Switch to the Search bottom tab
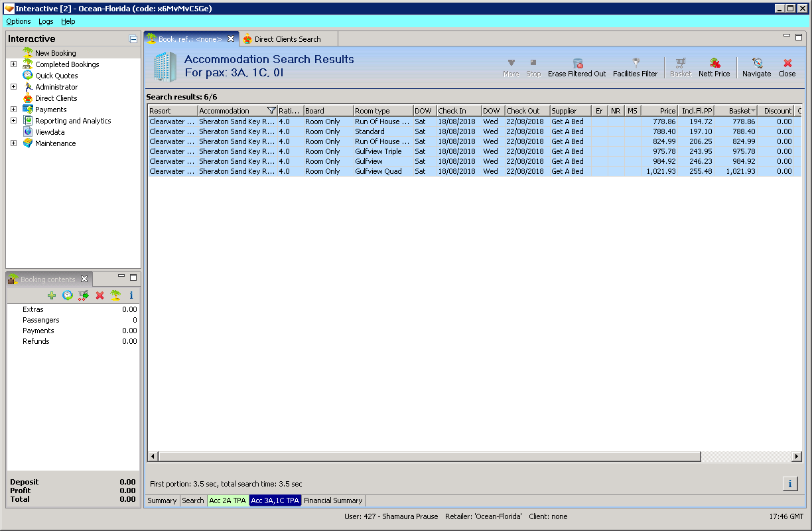Viewport: 812px width, 531px height. coord(193,500)
